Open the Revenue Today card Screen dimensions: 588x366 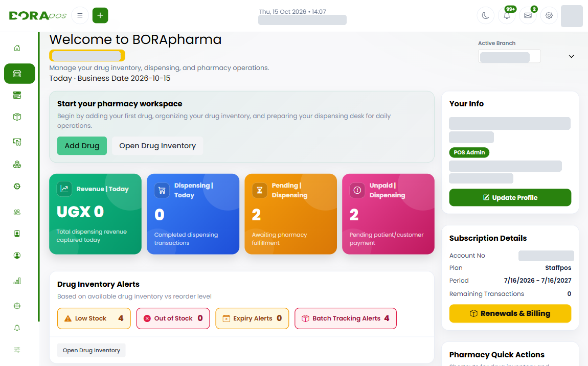[95, 214]
